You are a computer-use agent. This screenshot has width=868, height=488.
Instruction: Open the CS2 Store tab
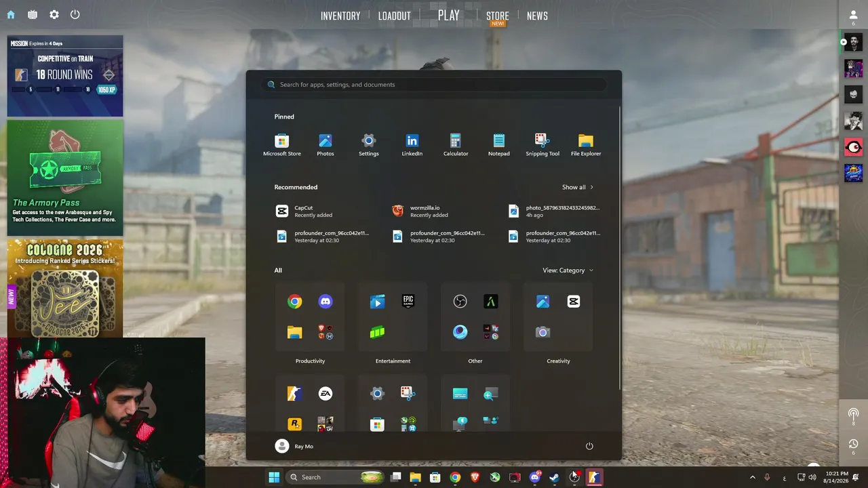497,16
